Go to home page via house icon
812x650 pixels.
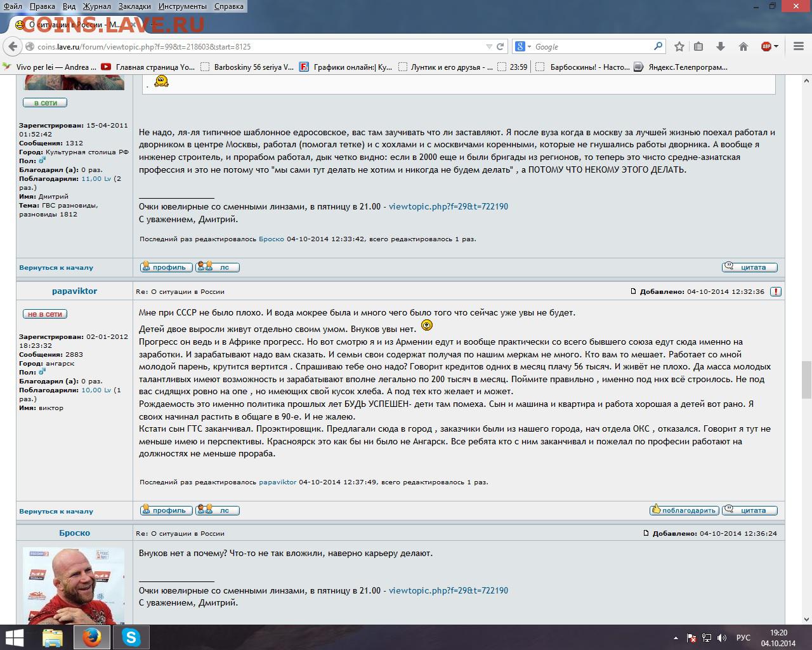[743, 46]
